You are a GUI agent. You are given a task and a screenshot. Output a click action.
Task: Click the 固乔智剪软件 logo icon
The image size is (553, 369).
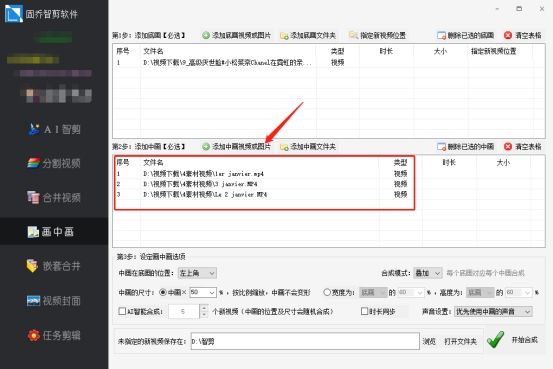point(14,14)
